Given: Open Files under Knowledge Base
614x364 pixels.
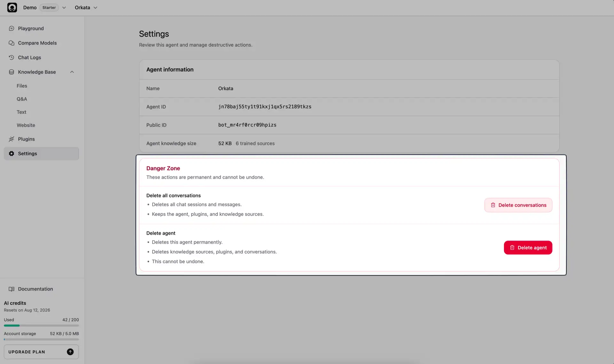Looking at the screenshot, I should point(22,86).
